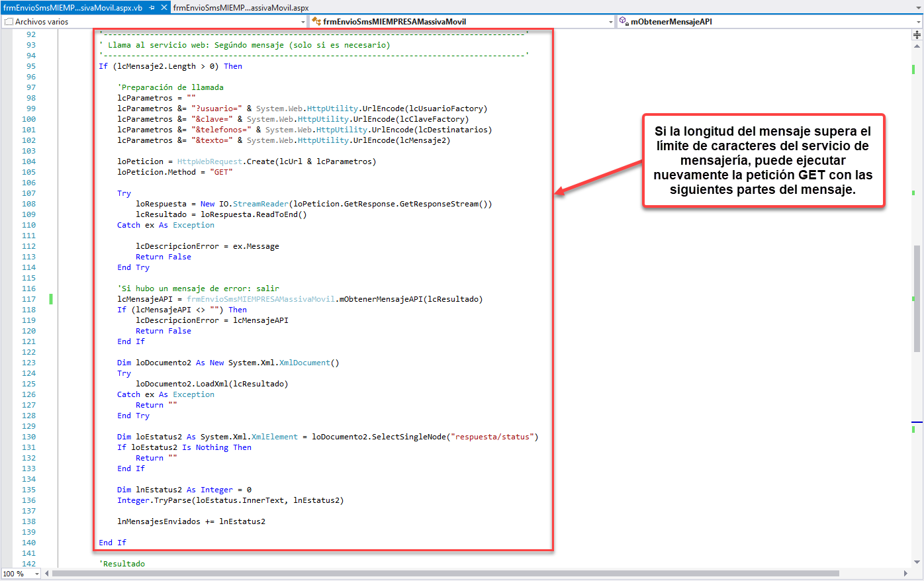Image resolution: width=924 pixels, height=581 pixels.
Task: Open the 100 % zoom level dropdown
Action: click(37, 574)
